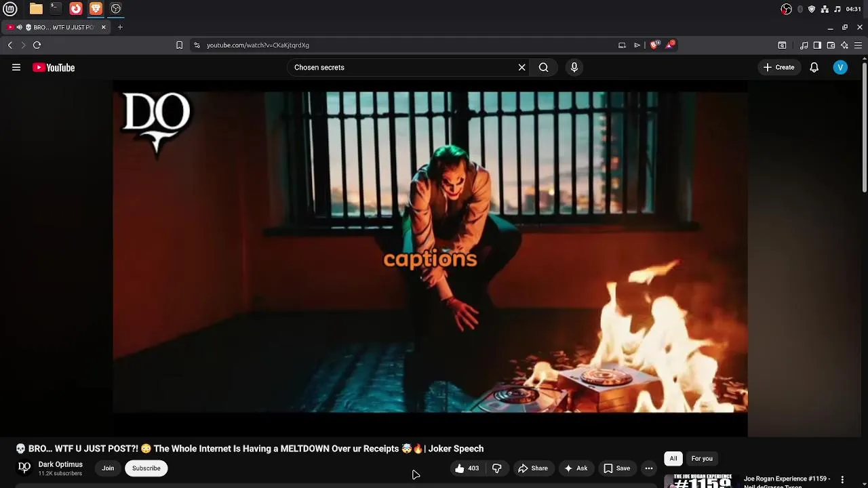Open the shield security tray icon
This screenshot has width=868, height=488.
pyautogui.click(x=812, y=9)
